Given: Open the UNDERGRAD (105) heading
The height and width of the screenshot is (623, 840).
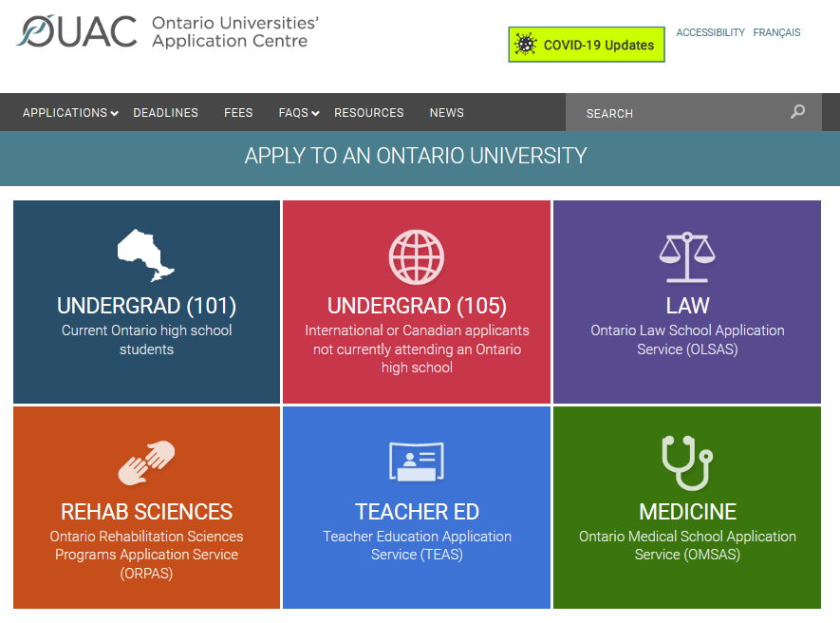Looking at the screenshot, I should pos(417,306).
